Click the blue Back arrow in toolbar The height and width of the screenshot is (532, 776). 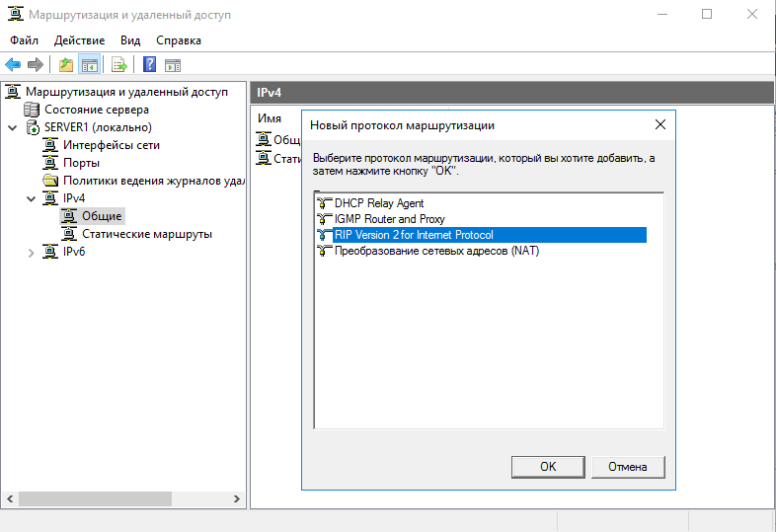point(13,65)
